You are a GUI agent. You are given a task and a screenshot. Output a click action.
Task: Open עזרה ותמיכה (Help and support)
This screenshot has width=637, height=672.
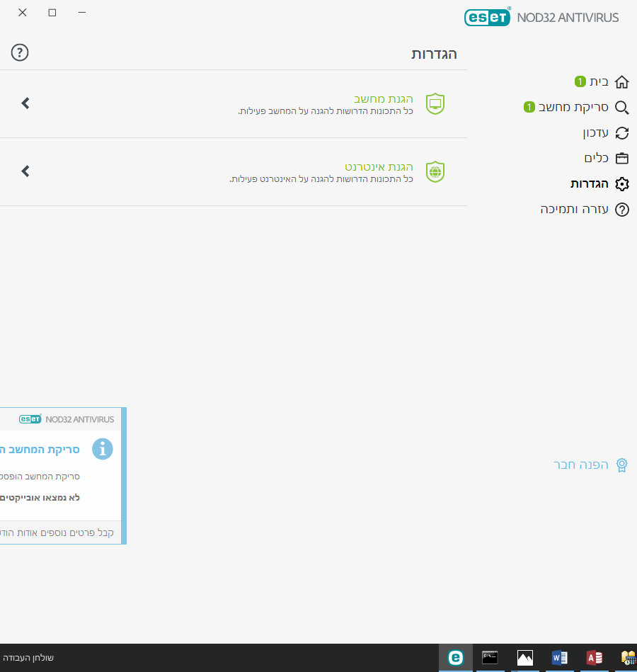tap(585, 209)
